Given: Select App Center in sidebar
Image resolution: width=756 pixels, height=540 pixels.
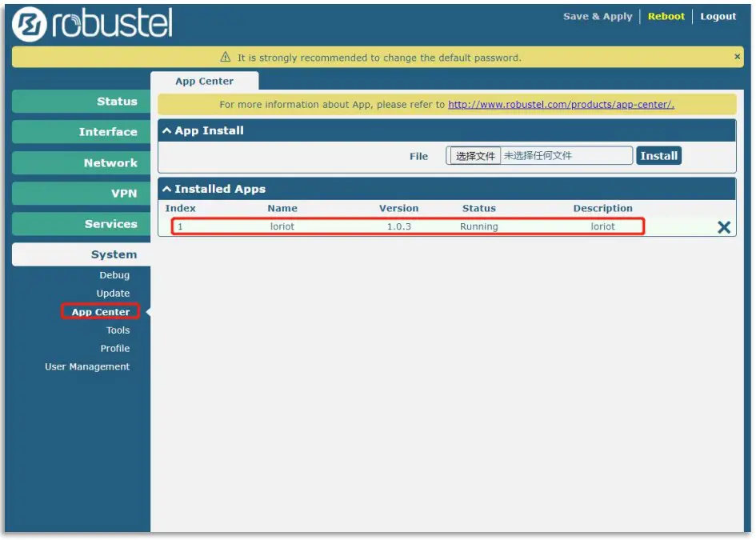Looking at the screenshot, I should coord(100,312).
